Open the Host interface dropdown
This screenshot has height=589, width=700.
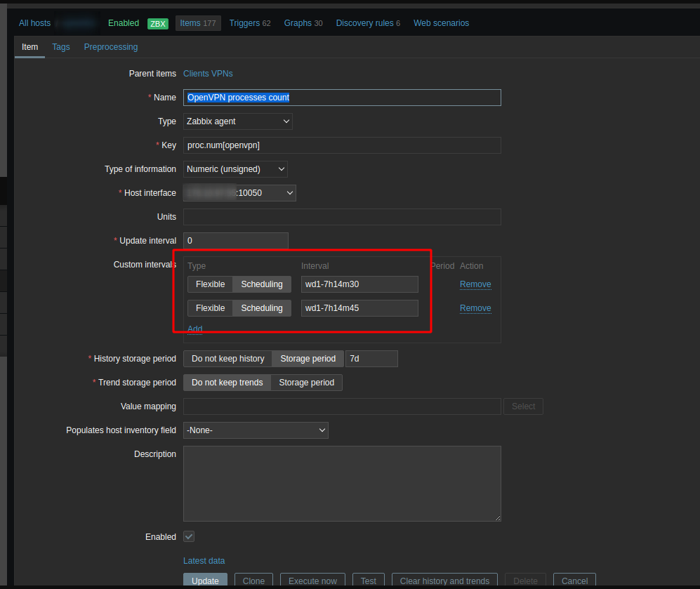[239, 193]
